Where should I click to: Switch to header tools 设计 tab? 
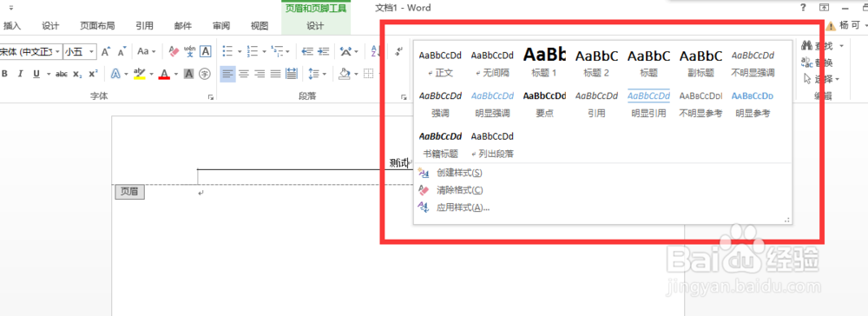pyautogui.click(x=316, y=25)
